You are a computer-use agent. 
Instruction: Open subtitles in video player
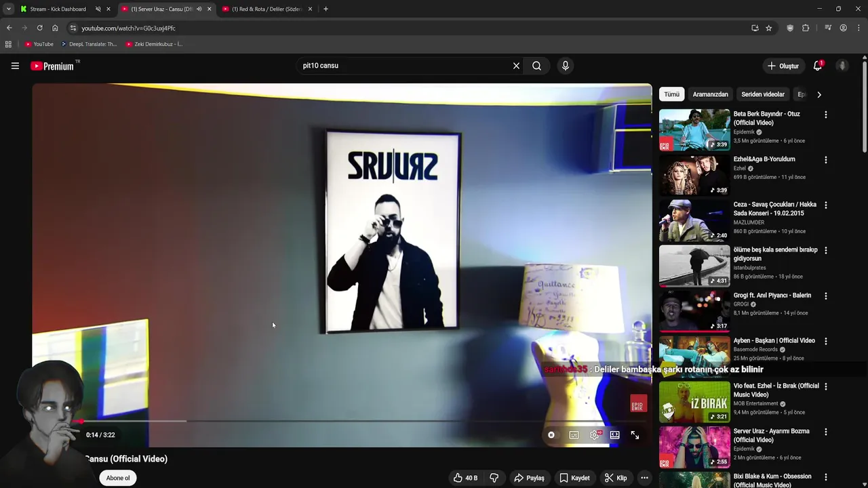pyautogui.click(x=574, y=435)
